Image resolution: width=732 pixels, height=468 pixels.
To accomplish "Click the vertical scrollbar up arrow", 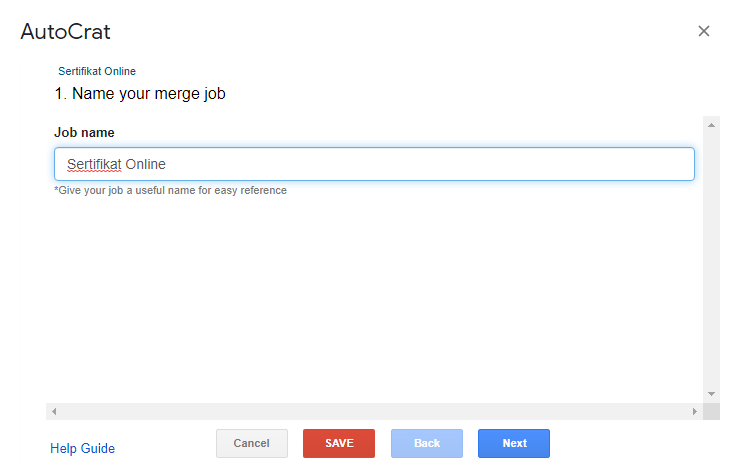I will click(x=711, y=125).
